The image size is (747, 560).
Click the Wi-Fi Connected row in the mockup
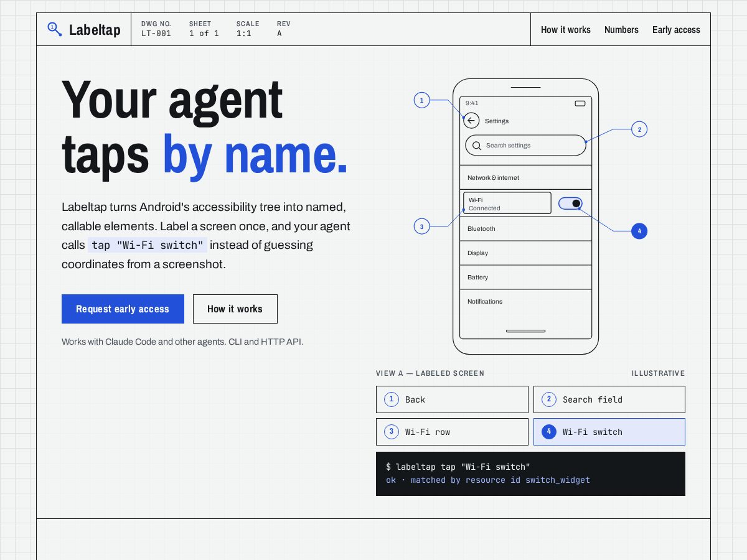507,203
